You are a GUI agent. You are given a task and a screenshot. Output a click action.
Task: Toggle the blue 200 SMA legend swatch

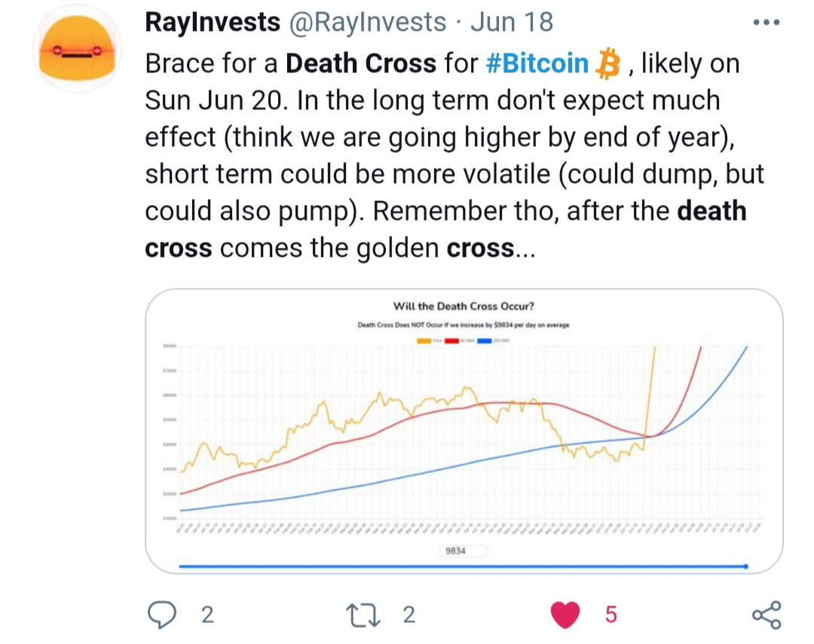pos(485,341)
